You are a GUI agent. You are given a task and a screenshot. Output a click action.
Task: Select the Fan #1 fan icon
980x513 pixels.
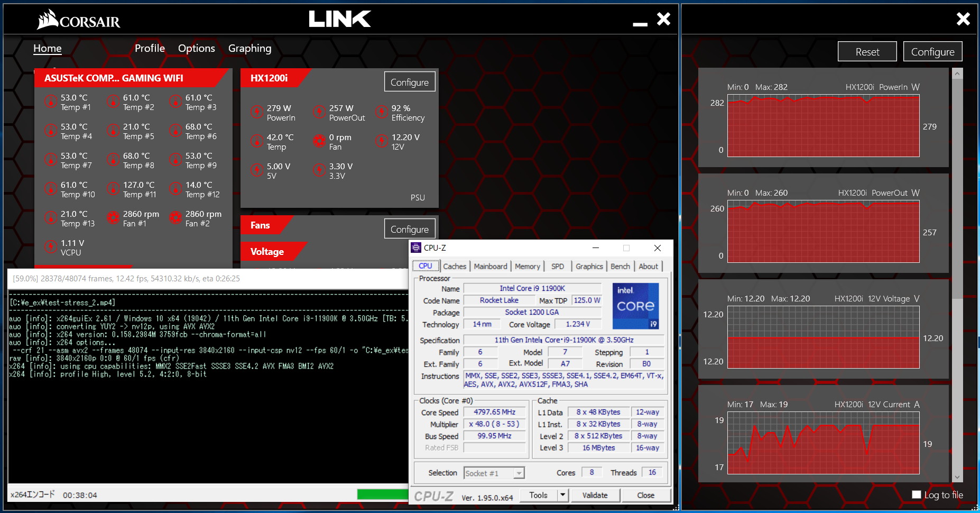(113, 217)
